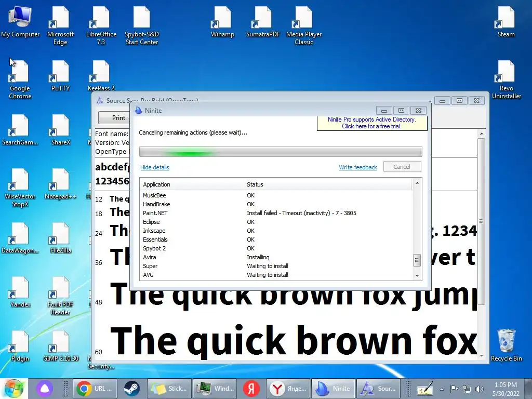Screen dimensions: 532x399
Task: Open pen input panel tray icon
Action: pyautogui.click(x=425, y=389)
